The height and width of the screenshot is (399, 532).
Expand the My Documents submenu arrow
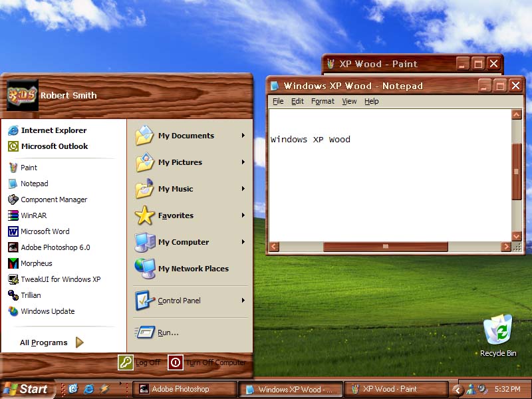pos(243,136)
